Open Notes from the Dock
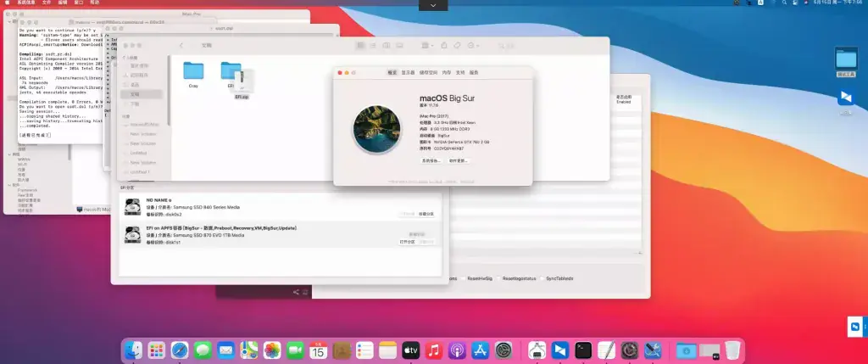This screenshot has height=364, width=868. (x=388, y=350)
